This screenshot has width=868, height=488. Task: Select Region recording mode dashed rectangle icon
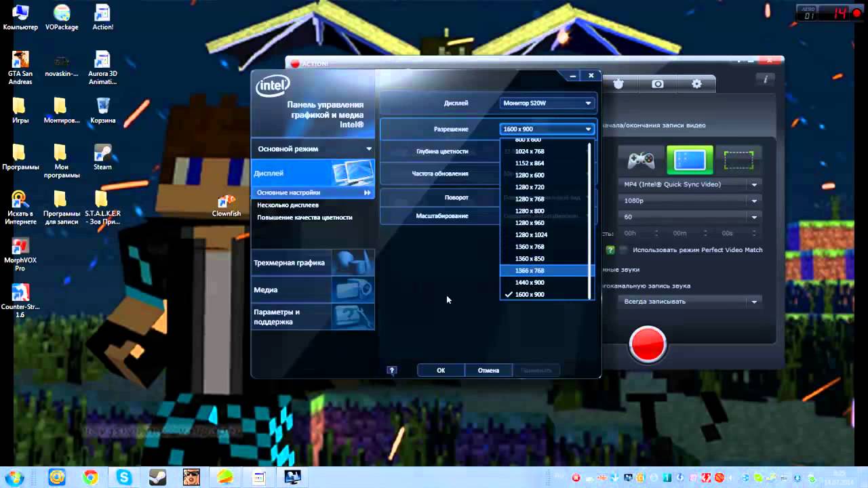pyautogui.click(x=738, y=161)
